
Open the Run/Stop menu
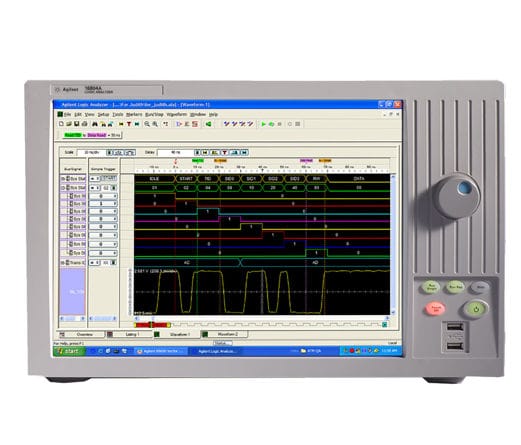(154, 114)
